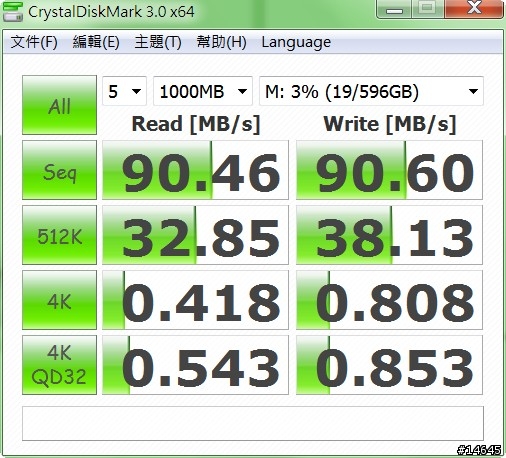Select the 512K read value 32.85

195,235
